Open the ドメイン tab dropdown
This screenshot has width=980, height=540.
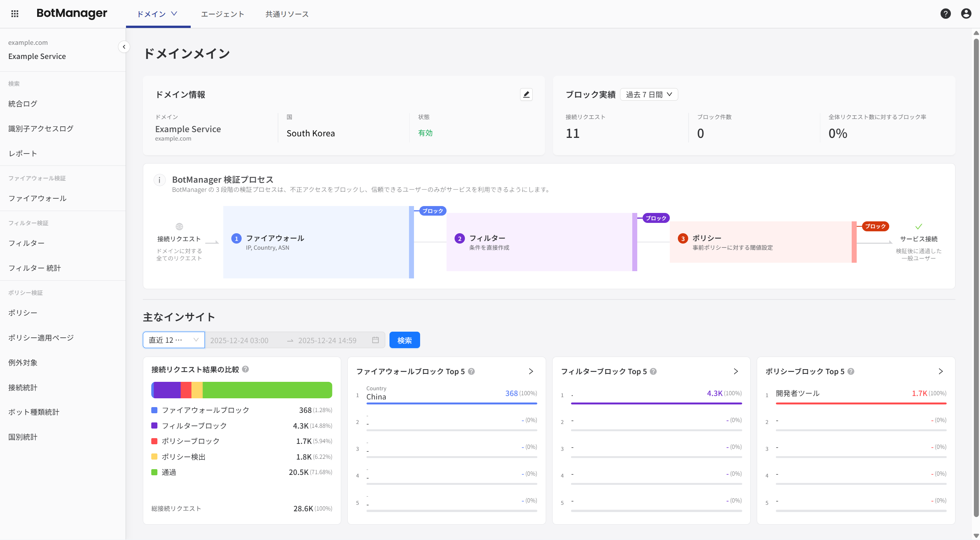click(157, 14)
